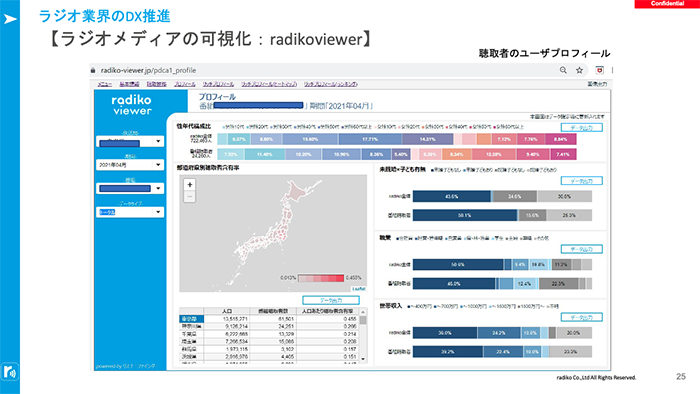Click the browser zoom magnifier icon
Screen dimensions: 700x394
[563, 70]
